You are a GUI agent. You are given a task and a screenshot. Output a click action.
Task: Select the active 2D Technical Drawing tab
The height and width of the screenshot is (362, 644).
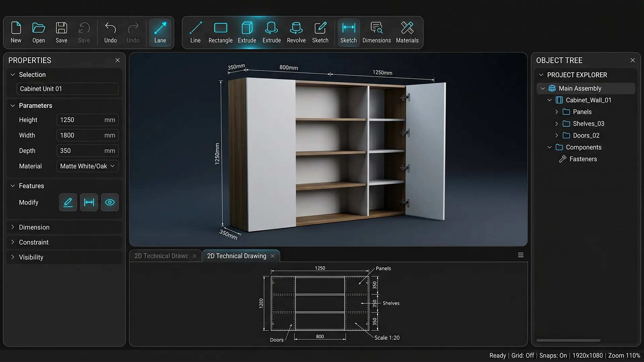(x=236, y=256)
